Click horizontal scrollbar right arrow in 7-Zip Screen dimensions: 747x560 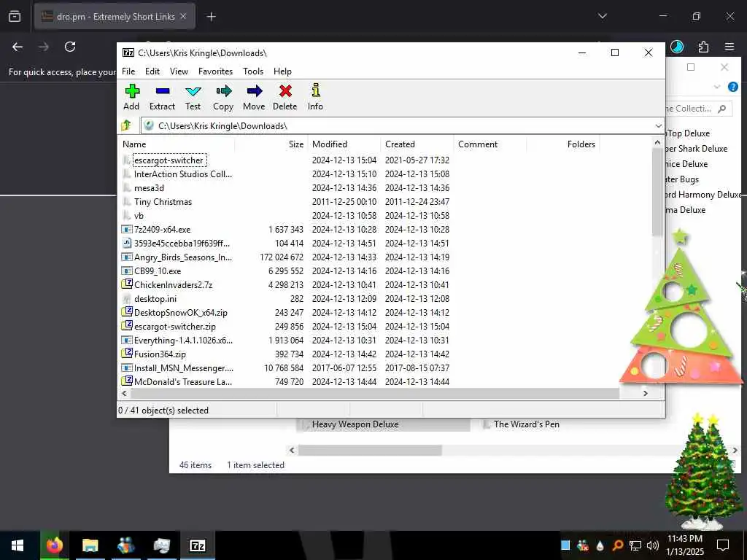pyautogui.click(x=646, y=393)
